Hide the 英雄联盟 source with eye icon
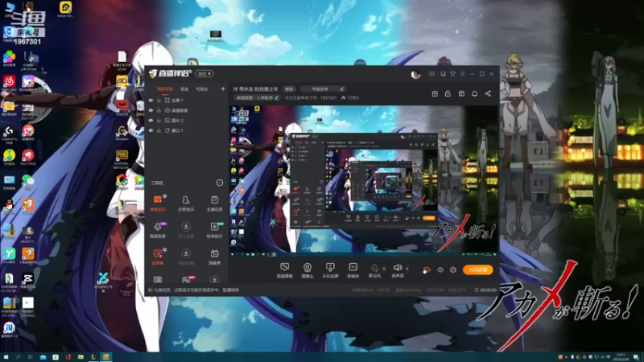Viewport: 644px width, 362px height. [151, 110]
